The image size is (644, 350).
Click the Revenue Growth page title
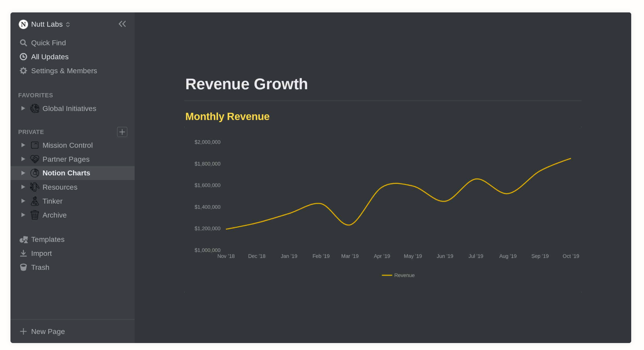(247, 84)
